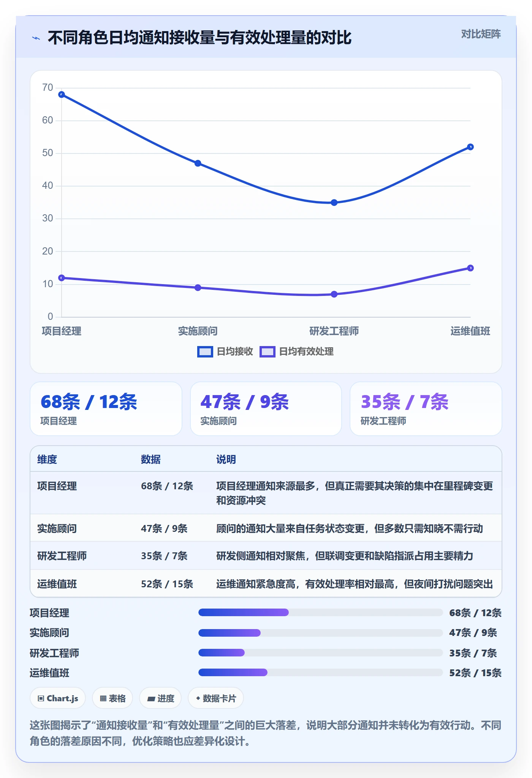532x778 pixels.
Task: Click table cell 68条 / 12条
Action: tap(167, 486)
